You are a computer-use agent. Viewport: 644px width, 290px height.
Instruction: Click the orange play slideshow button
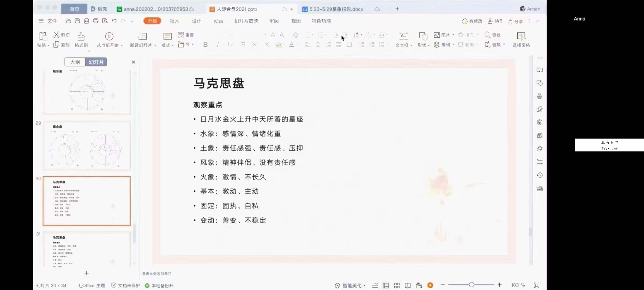coord(430,285)
